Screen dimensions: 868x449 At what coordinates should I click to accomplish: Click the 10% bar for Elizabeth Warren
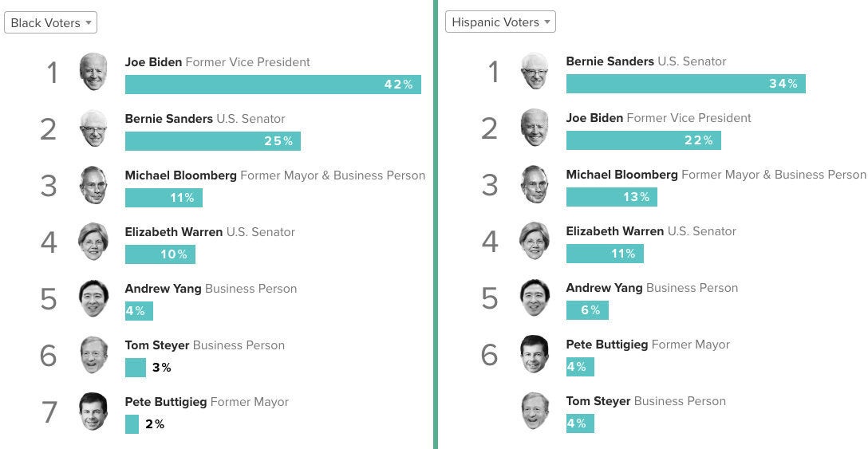[x=160, y=254]
